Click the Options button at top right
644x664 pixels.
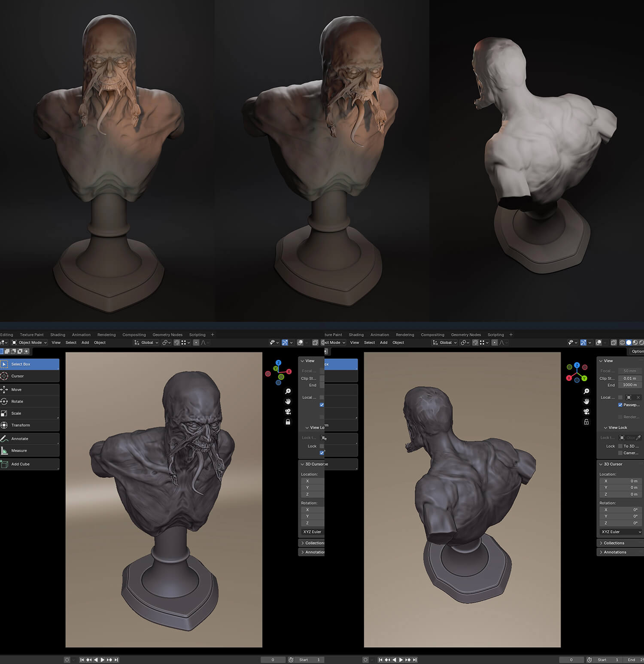tap(637, 352)
